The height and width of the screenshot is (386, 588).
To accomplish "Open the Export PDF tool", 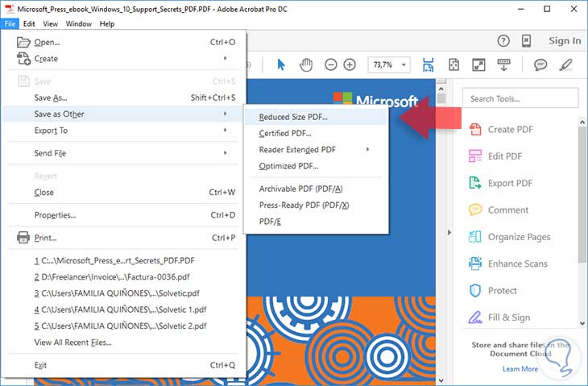I will point(501,183).
